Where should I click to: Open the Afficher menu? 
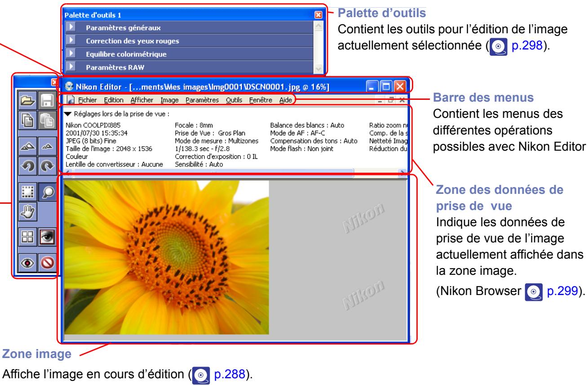(142, 100)
